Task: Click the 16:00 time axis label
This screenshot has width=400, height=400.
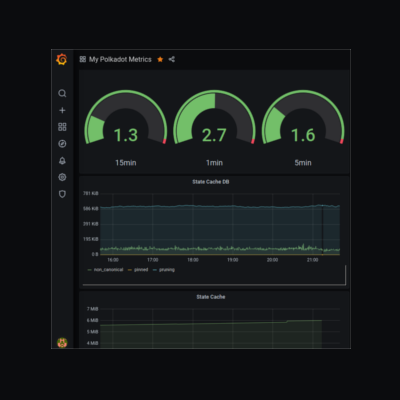Action: click(x=113, y=260)
